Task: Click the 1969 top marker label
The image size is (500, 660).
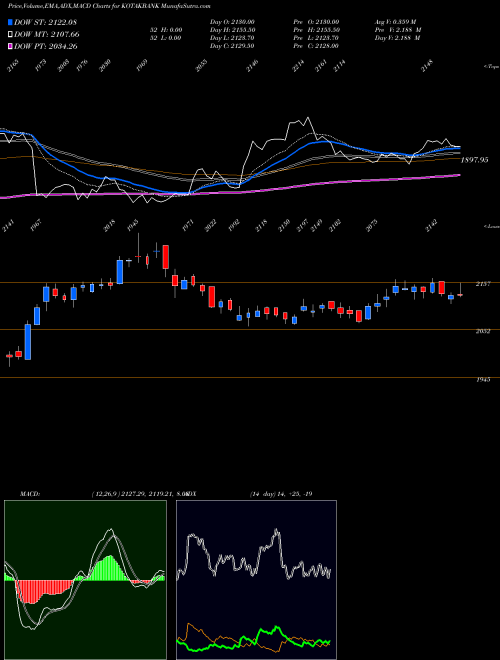Action: (142, 66)
